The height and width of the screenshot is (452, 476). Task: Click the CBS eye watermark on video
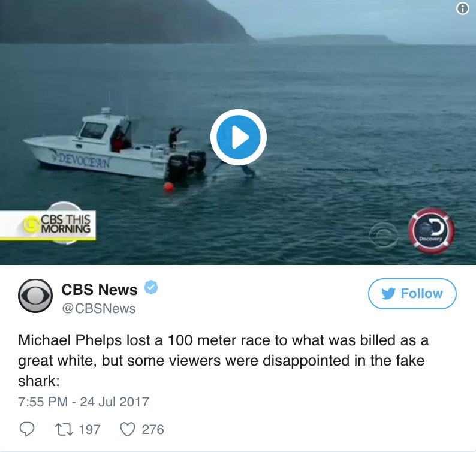pos(384,234)
